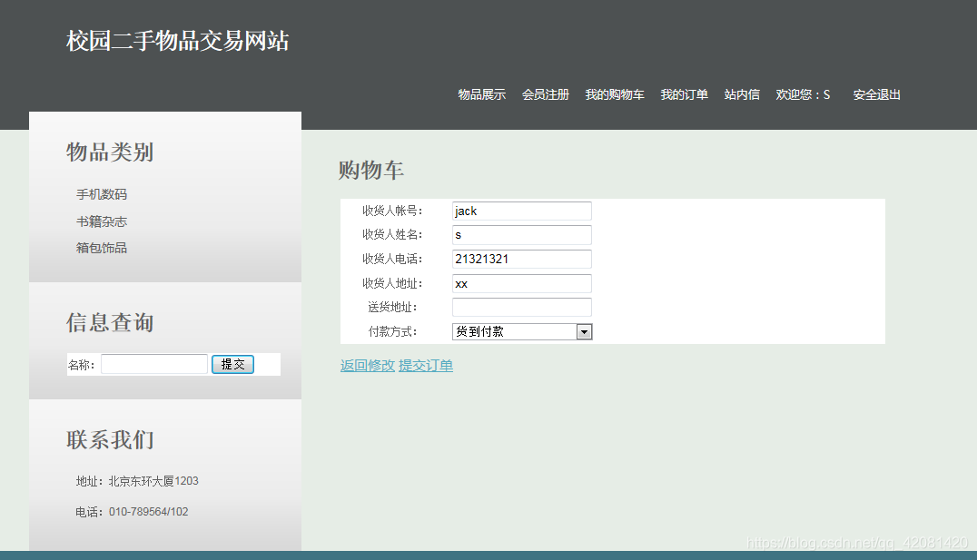Click the 返回修改 link
977x560 pixels.
click(x=368, y=366)
